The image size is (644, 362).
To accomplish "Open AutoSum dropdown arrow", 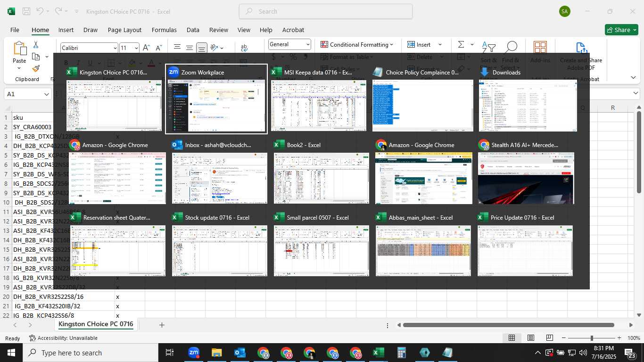I will [472, 44].
